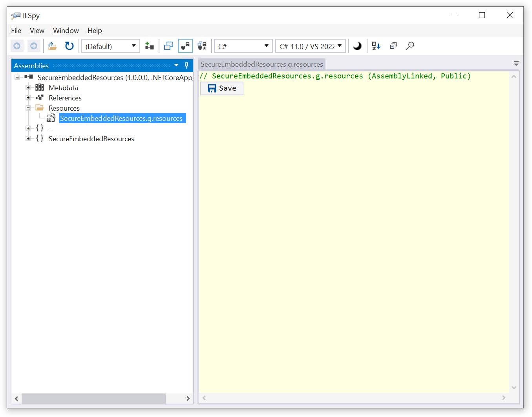The image size is (532, 417).
Task: Click the Assemblies panel horizontal scrollbar
Action: tap(93, 399)
